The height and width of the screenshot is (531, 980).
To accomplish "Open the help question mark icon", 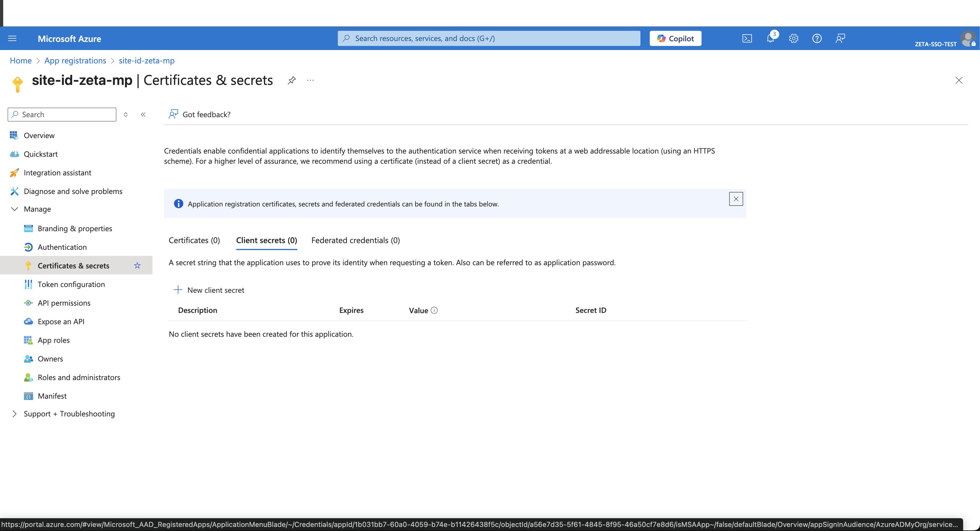I will tap(817, 38).
